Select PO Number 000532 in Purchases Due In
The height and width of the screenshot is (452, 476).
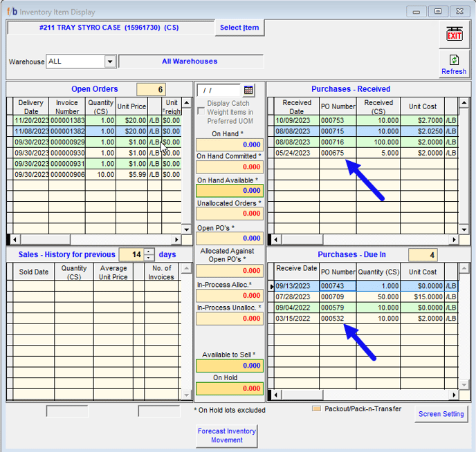338,319
